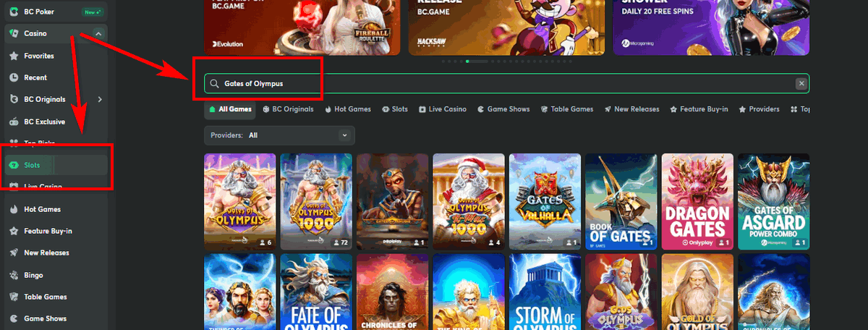Focus the Gates of Olympus search field
This screenshot has width=868, height=330.
[506, 84]
